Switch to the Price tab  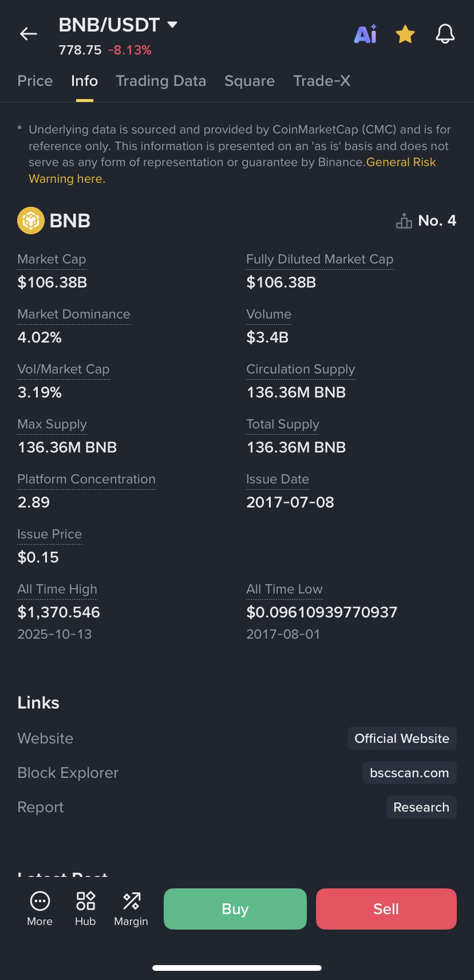click(x=35, y=81)
